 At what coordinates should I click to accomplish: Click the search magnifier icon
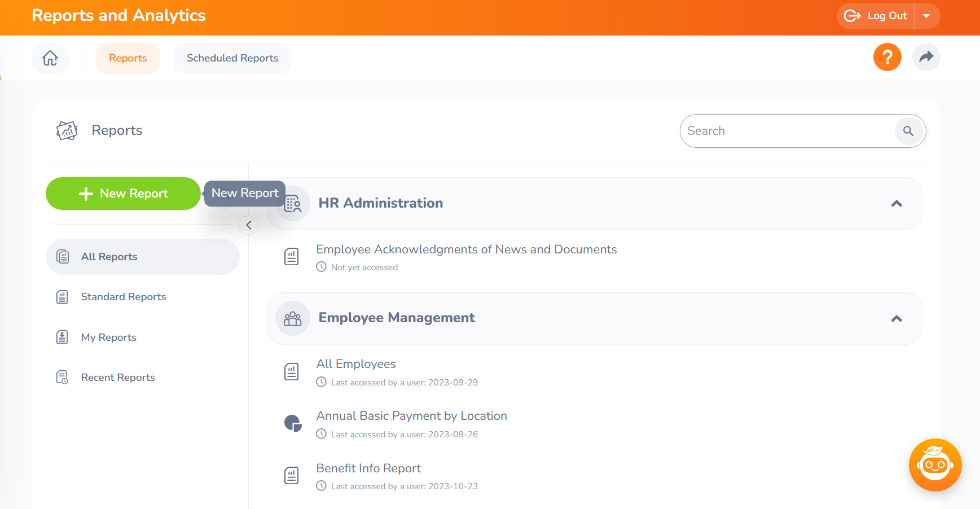pyautogui.click(x=908, y=131)
